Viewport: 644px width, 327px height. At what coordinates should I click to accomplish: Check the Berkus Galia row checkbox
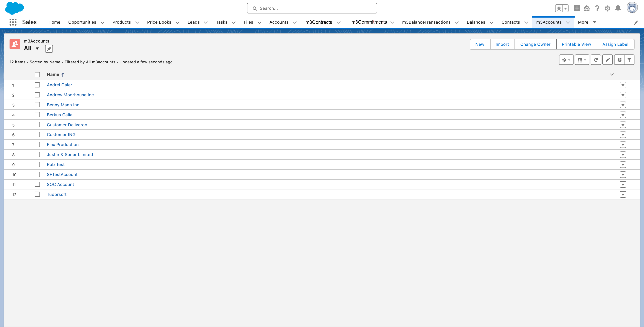pyautogui.click(x=37, y=115)
